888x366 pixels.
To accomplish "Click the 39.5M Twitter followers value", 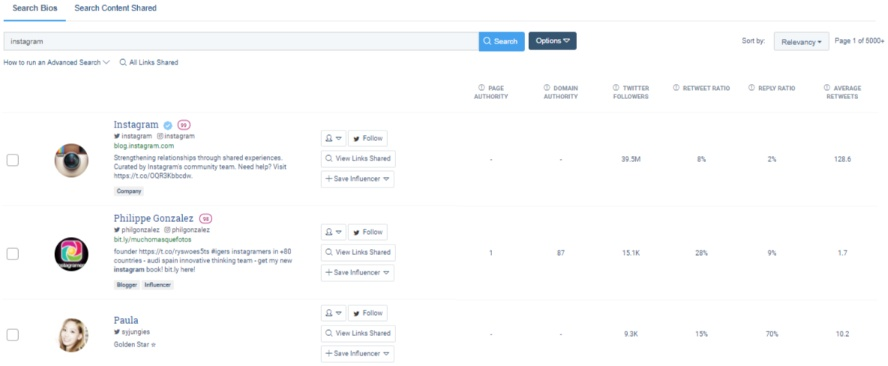I will (x=630, y=160).
